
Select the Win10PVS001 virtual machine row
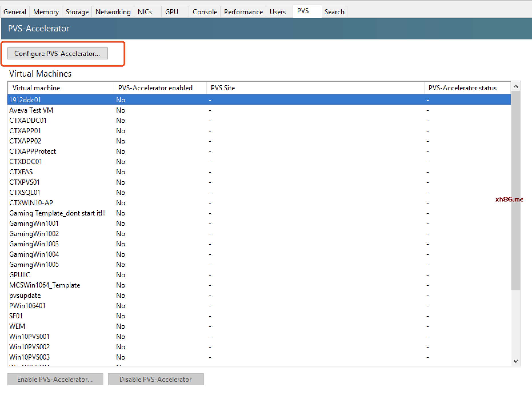(x=29, y=337)
